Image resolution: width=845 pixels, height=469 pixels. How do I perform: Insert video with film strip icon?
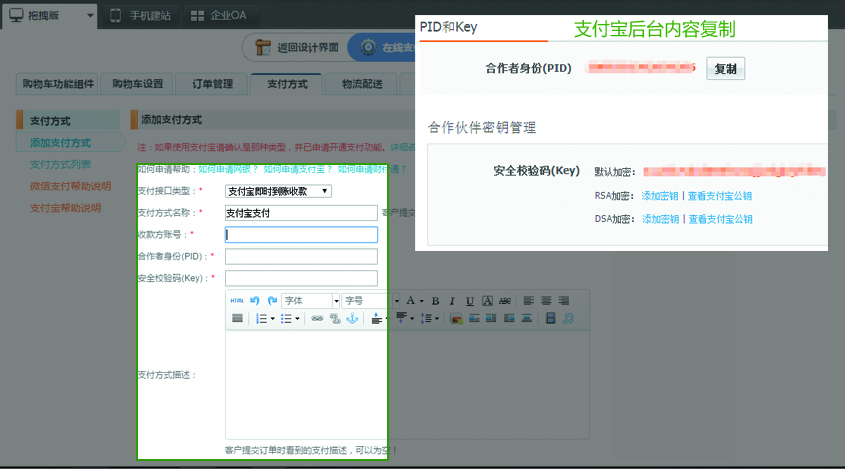point(550,319)
